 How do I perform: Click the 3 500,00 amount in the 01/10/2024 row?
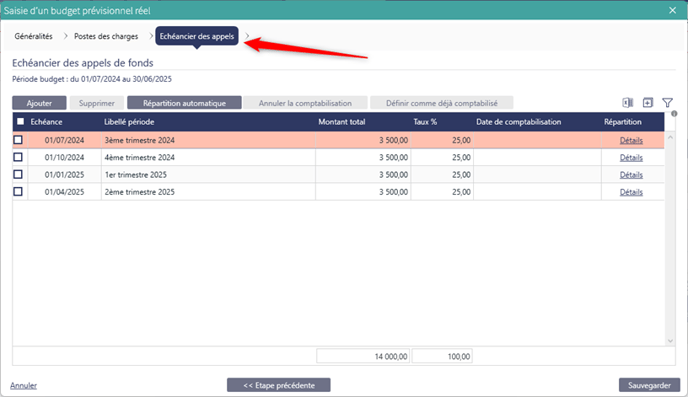pos(394,157)
